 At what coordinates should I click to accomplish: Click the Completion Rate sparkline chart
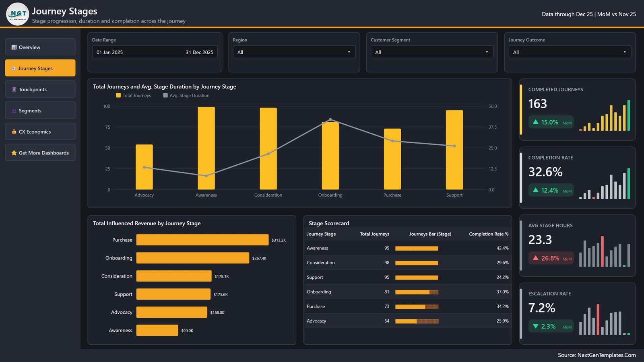(605, 183)
